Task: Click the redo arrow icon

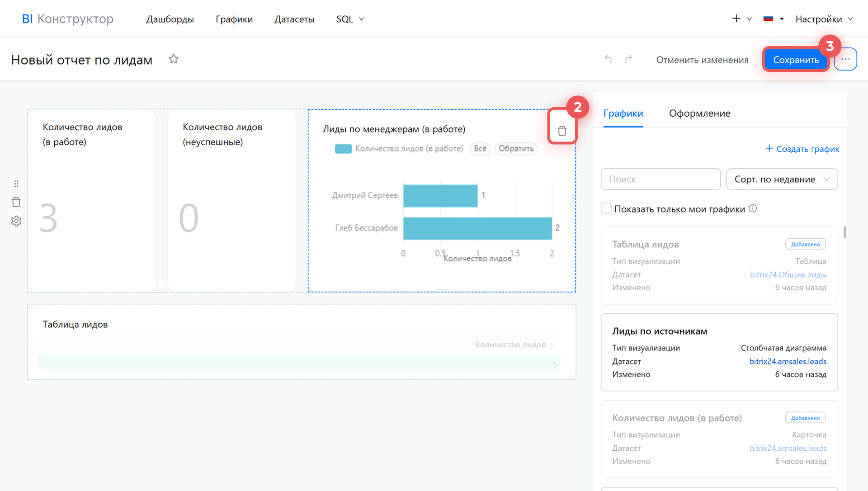Action: 628,59
